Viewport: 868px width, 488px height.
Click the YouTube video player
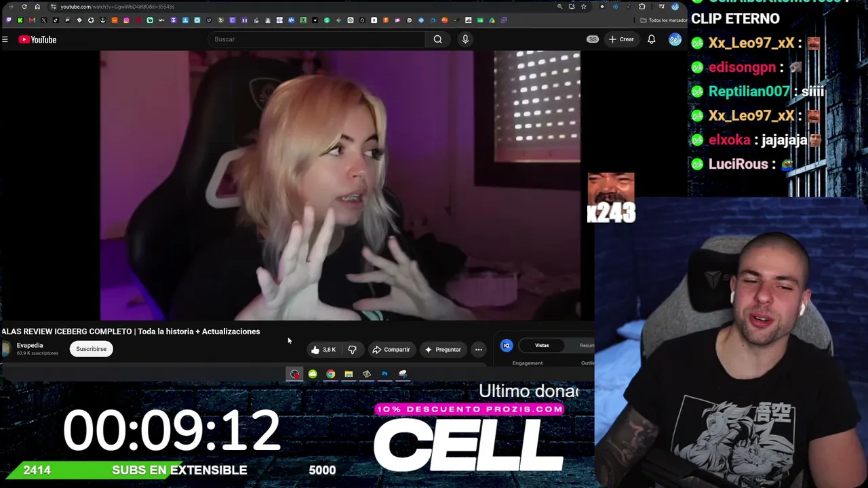point(340,185)
